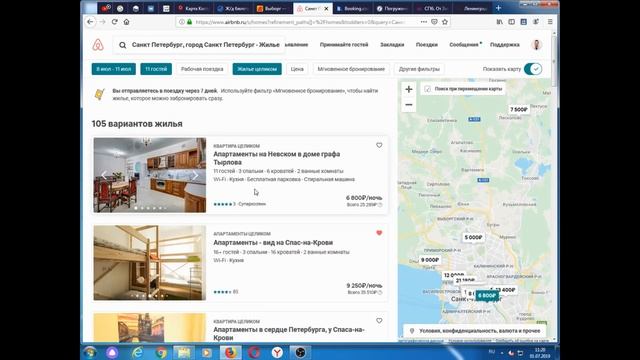
Task: Toggle Firefox sidebar view icon
Action: [511, 22]
